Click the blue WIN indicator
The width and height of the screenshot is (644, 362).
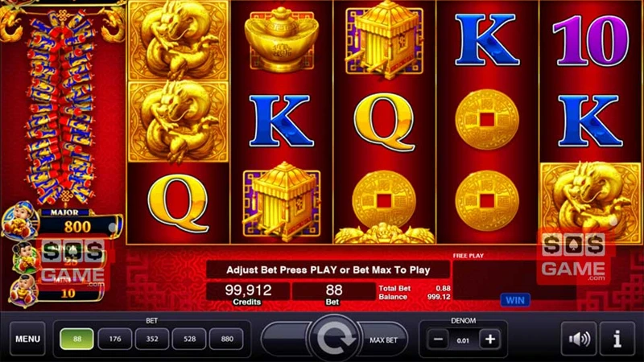[x=515, y=300]
